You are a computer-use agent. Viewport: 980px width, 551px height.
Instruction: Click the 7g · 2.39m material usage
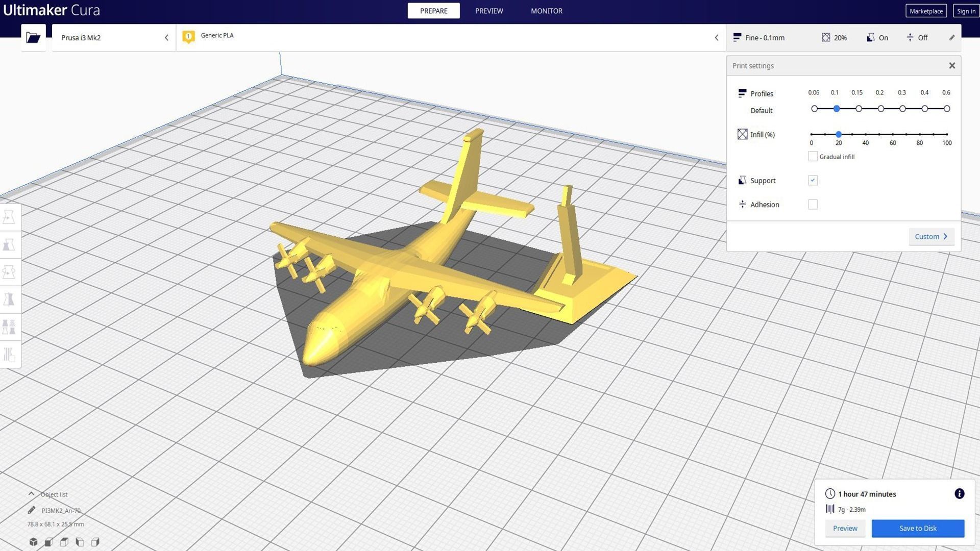click(x=852, y=509)
